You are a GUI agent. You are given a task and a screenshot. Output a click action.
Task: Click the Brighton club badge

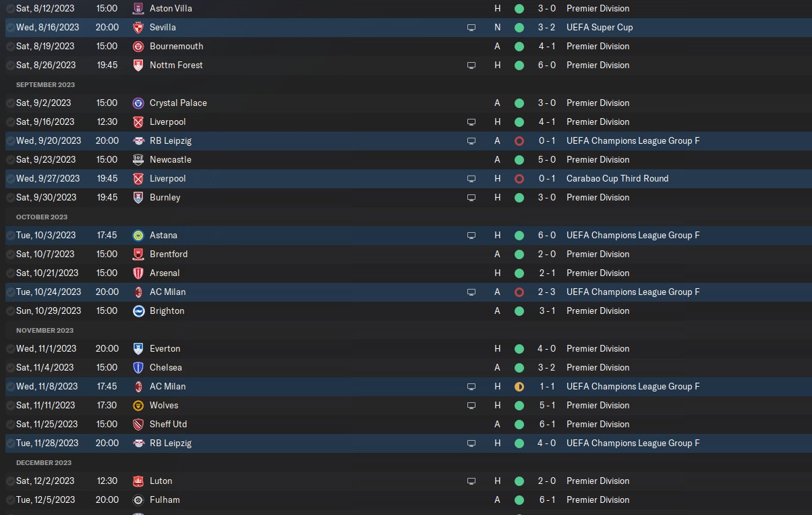(x=138, y=311)
